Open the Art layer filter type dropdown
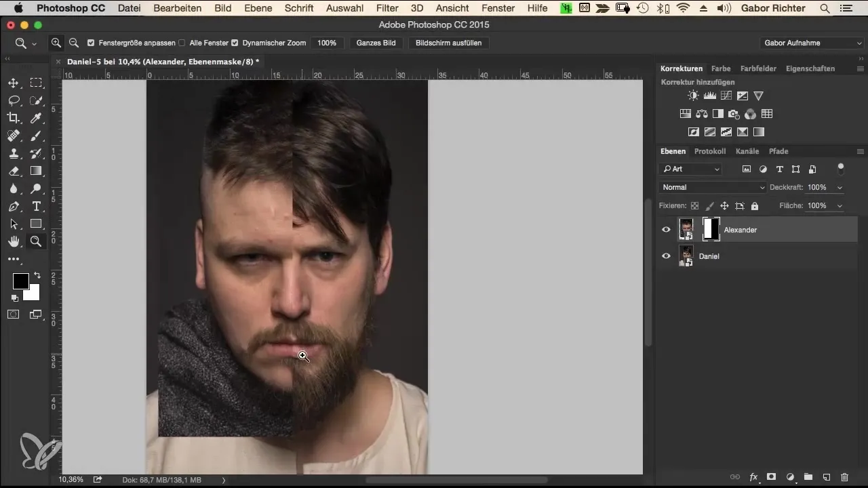This screenshot has width=868, height=488. tap(690, 169)
